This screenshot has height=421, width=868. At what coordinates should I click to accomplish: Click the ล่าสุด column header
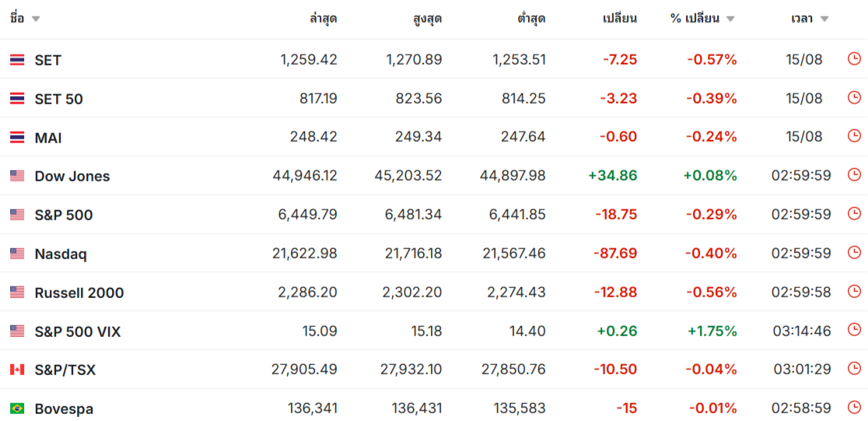click(x=324, y=19)
